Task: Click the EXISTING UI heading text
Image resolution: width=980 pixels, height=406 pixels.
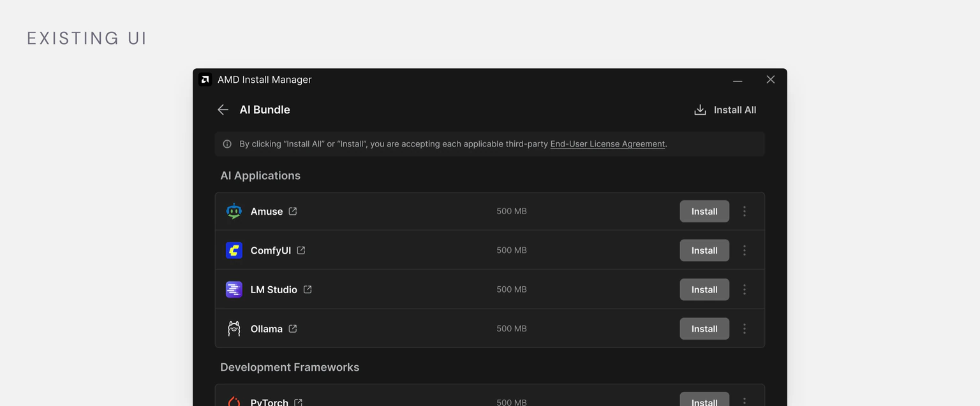Action: click(87, 38)
